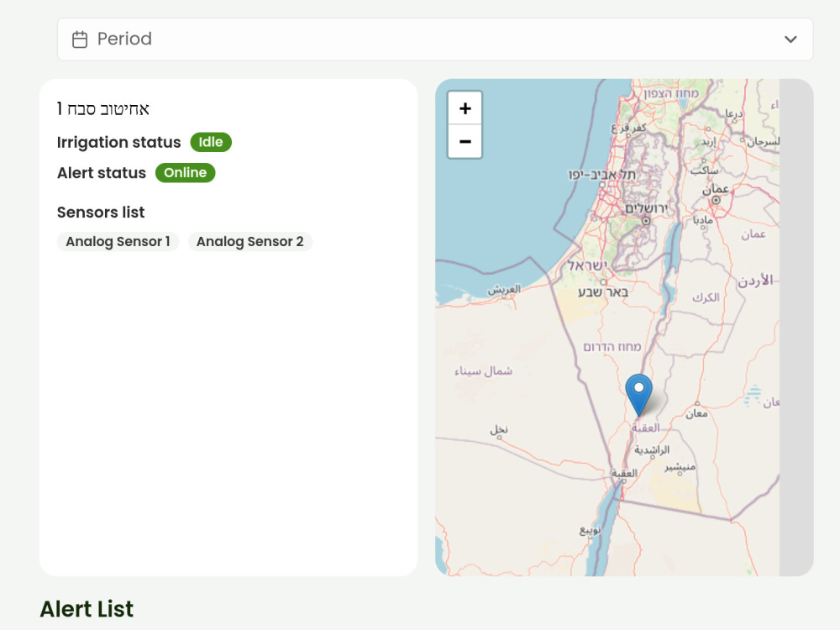Click the תל אביב-יפו label on map

tap(601, 175)
